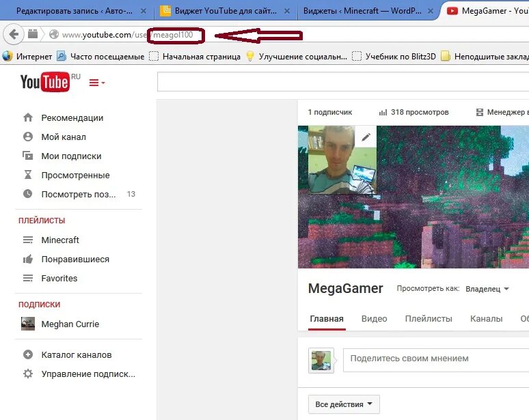Click the ПОДПИСКИ section heading

click(x=39, y=305)
